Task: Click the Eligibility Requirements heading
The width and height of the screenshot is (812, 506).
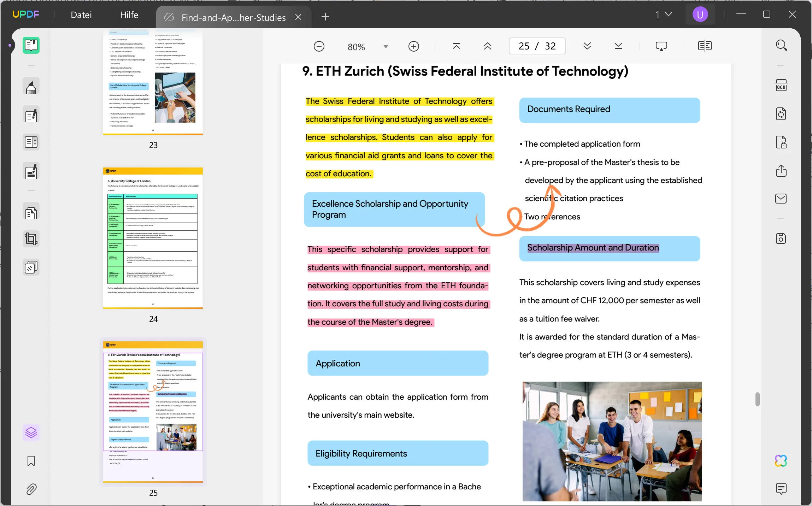Action: pos(398,453)
